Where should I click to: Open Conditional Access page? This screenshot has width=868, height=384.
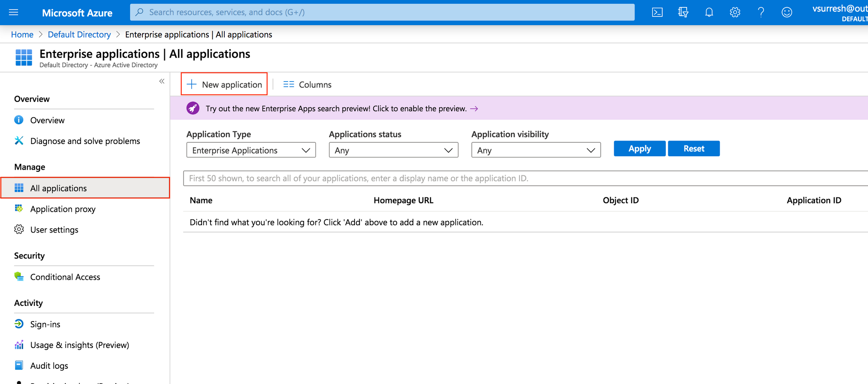[x=65, y=277]
